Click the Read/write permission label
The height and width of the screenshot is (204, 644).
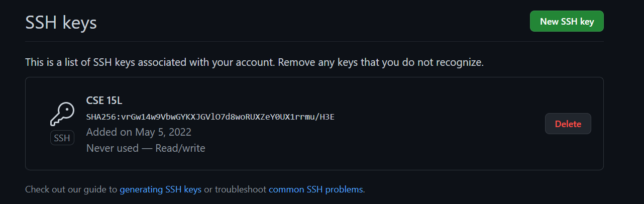pyautogui.click(x=180, y=148)
